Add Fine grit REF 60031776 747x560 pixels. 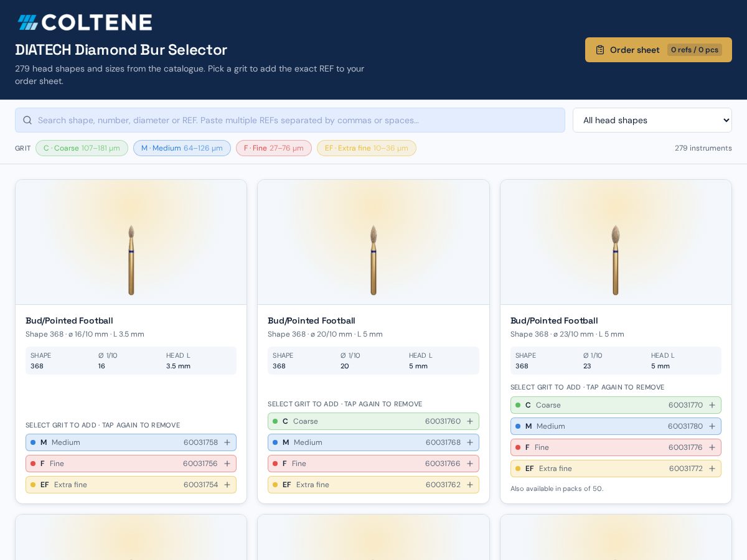616,447
